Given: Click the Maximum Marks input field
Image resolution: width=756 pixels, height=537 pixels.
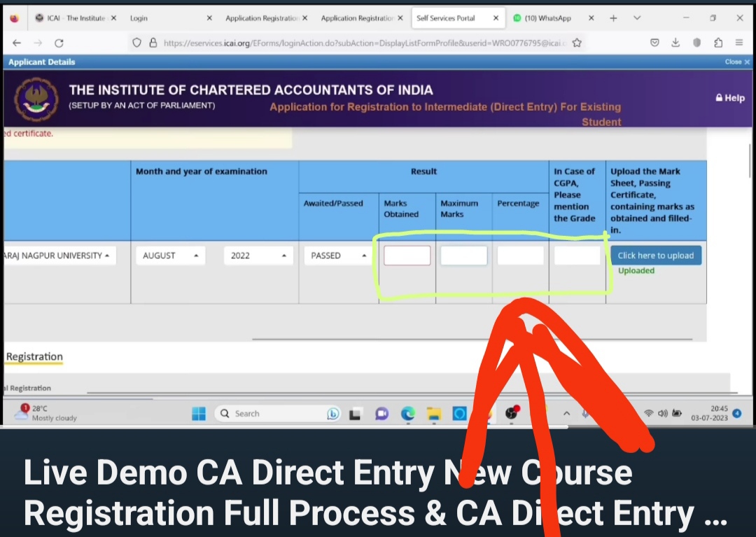Looking at the screenshot, I should pos(463,256).
